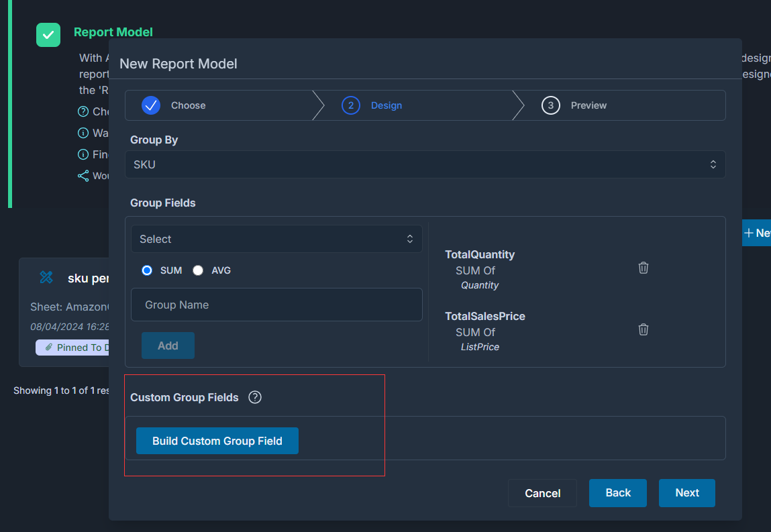This screenshot has height=532, width=771.
Task: Click the step 2 circle icon
Action: 350,105
